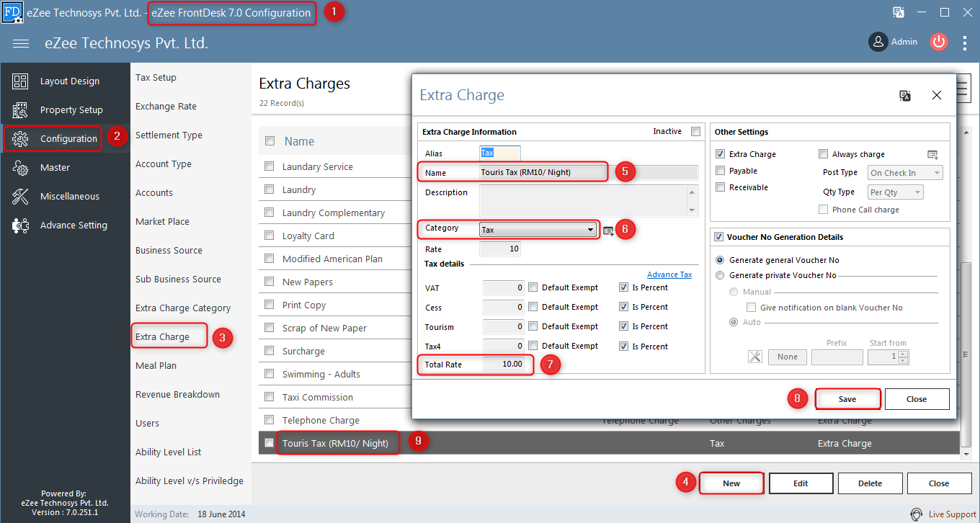
Task: Open the Category dropdown
Action: (538, 230)
